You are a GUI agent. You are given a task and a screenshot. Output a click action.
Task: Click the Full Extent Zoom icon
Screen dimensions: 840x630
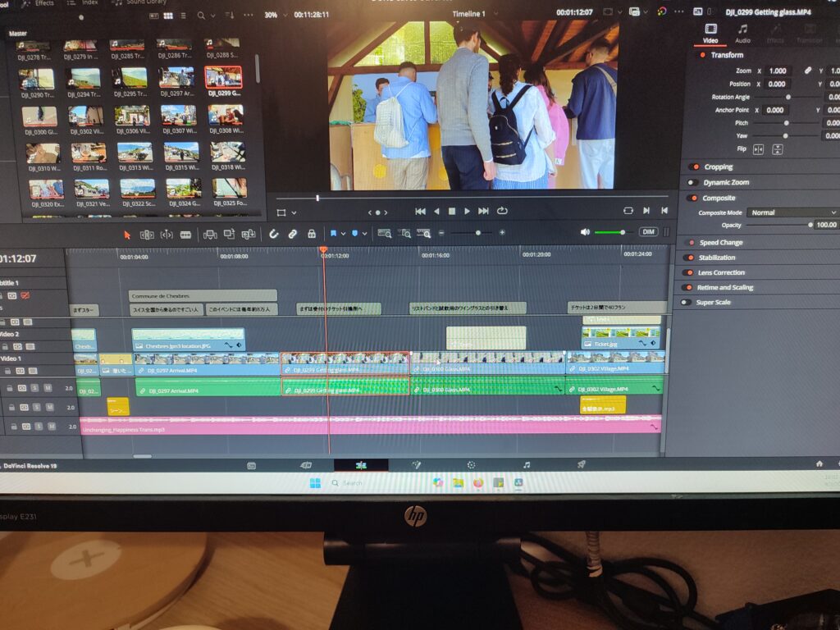tap(384, 233)
